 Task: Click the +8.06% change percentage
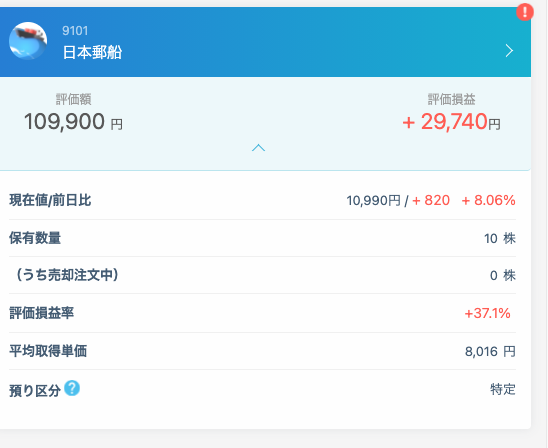489,201
